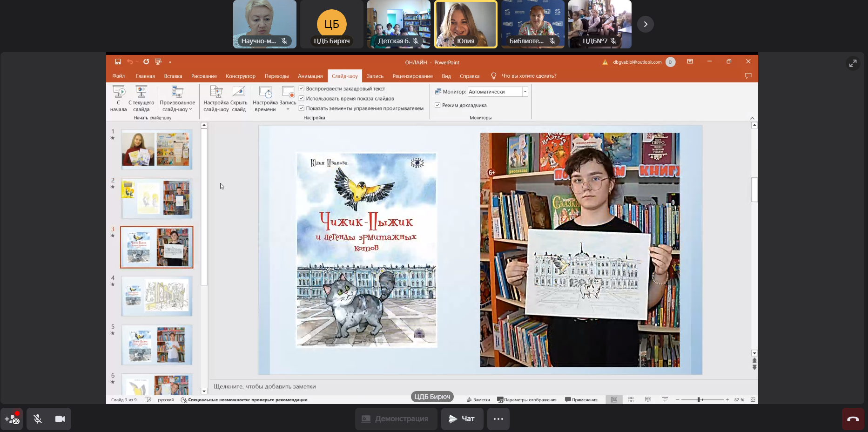Open Custom Slide Show menu
Image resolution: width=868 pixels, height=432 pixels.
177,99
